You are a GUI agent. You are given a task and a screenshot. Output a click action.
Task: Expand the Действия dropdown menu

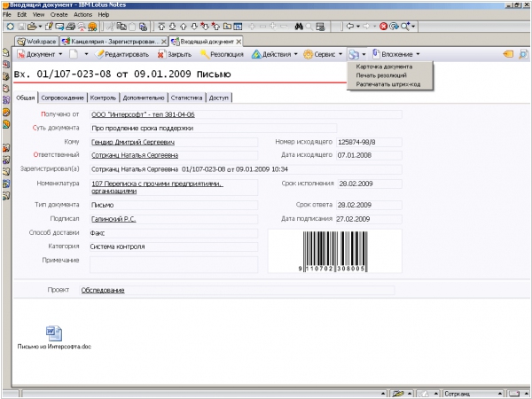coord(295,54)
